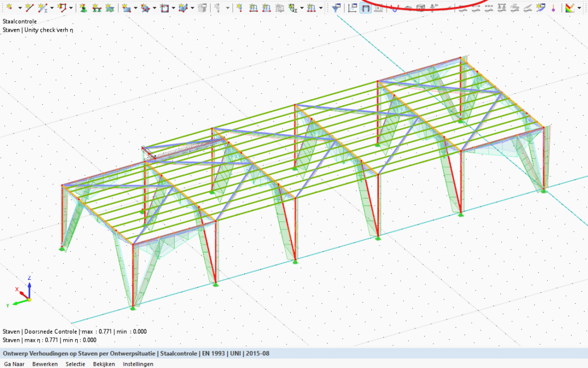
Task: Click the new opening rectangle icon
Action: click(x=164, y=8)
